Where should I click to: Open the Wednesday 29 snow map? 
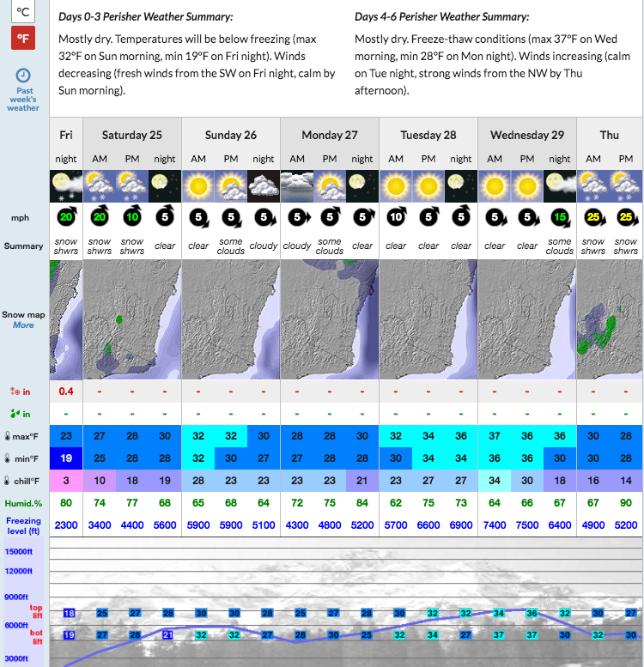pos(527,319)
